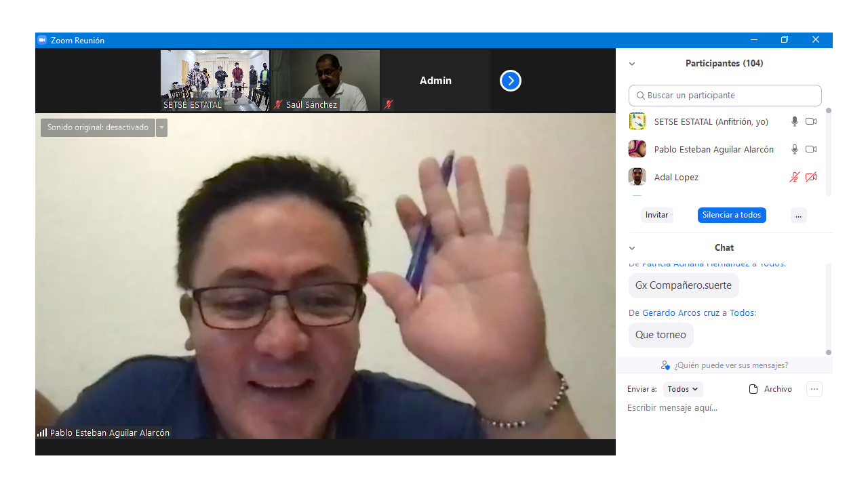This screenshot has width=868, height=488.
Task: Click the chat panel scrollbar
Action: point(828,309)
